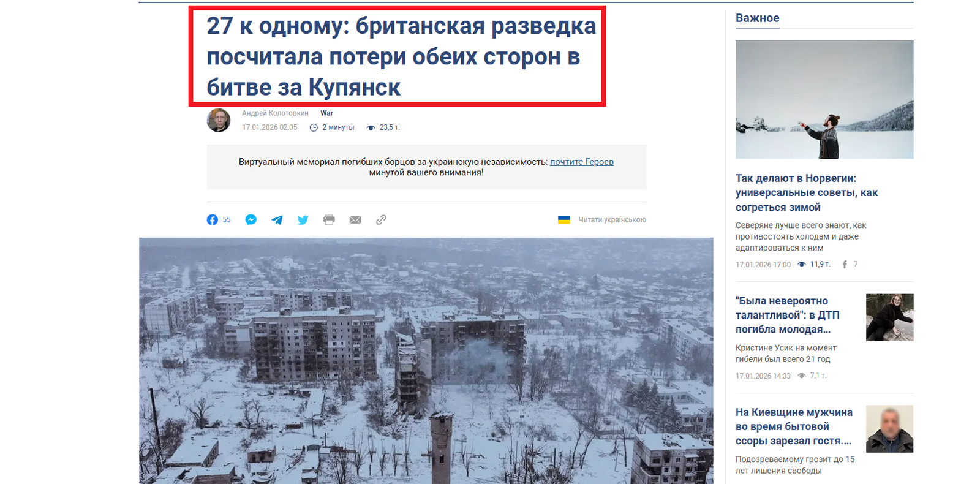
Task: Print the article using printer icon
Action: (329, 220)
